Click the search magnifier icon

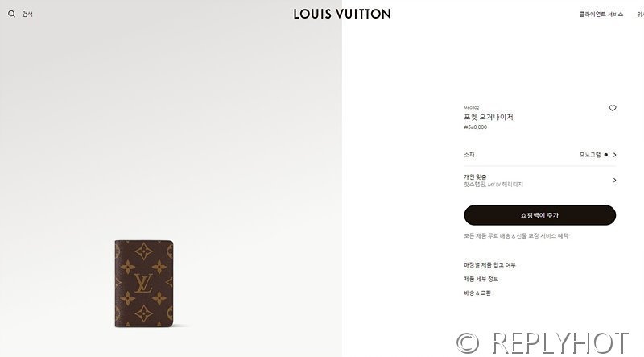point(11,14)
